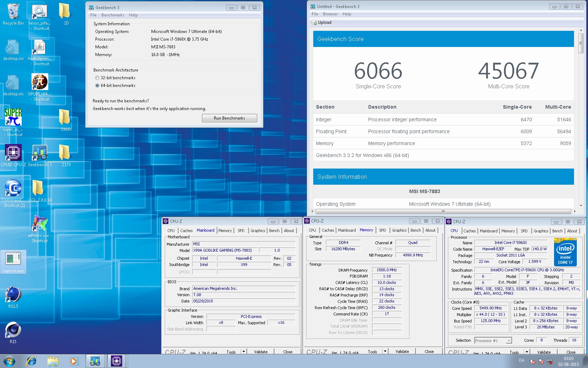588x368 pixels.
Task: Click the DA language indicator in tray
Action: click(x=521, y=360)
